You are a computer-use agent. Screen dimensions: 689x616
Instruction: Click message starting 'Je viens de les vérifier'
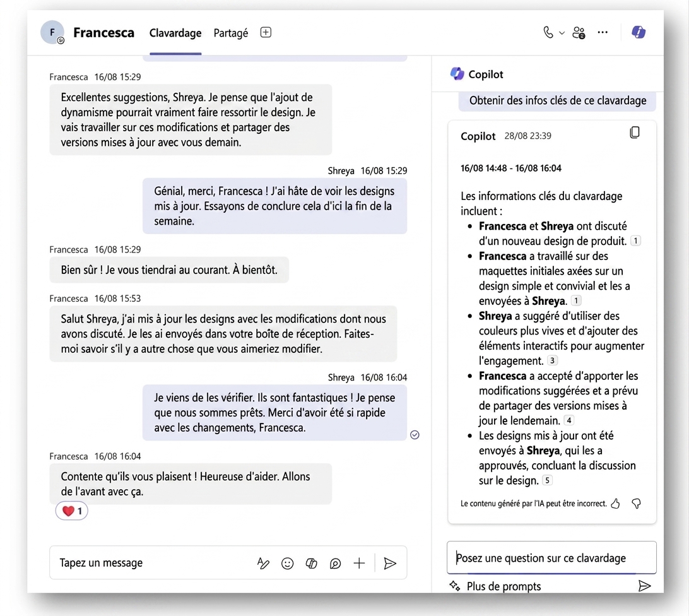pos(274,412)
